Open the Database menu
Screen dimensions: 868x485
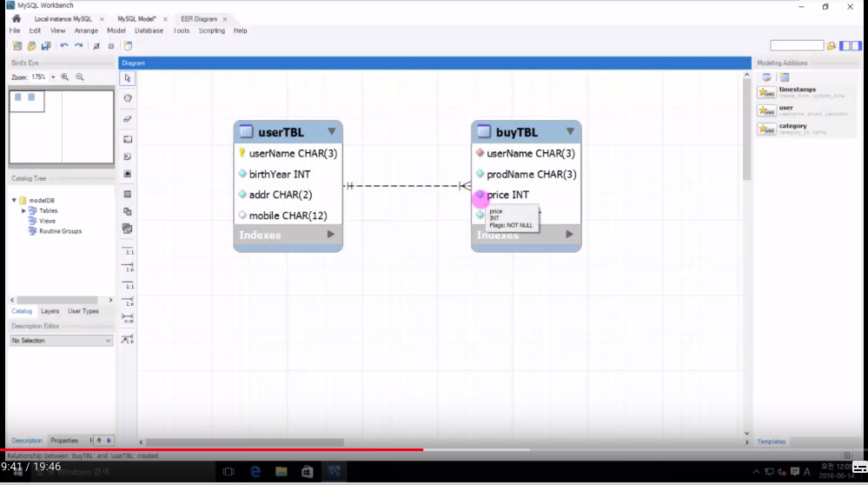[149, 30]
